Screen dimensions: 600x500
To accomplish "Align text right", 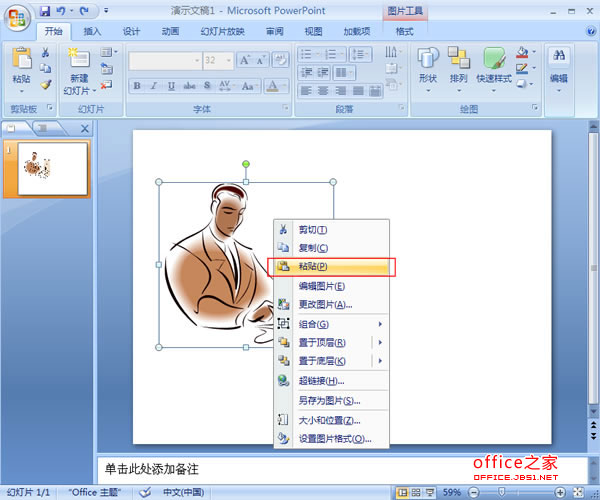I will (341, 91).
